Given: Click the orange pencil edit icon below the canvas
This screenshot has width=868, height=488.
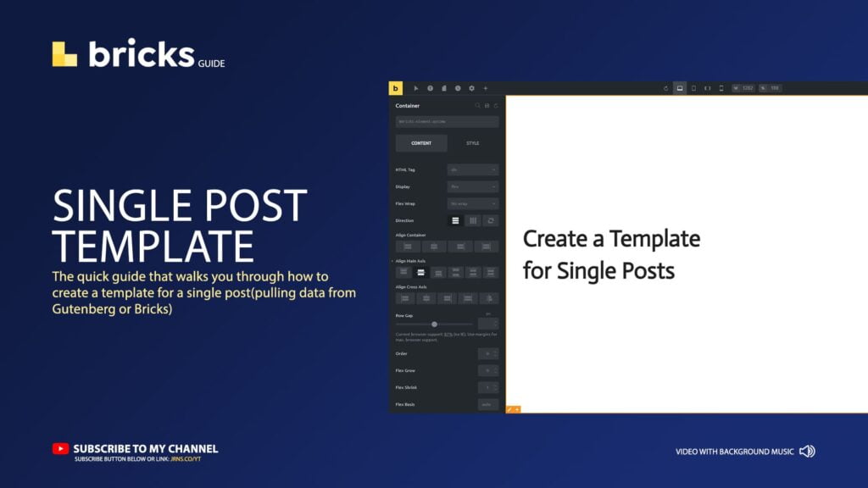Looking at the screenshot, I should (x=509, y=410).
